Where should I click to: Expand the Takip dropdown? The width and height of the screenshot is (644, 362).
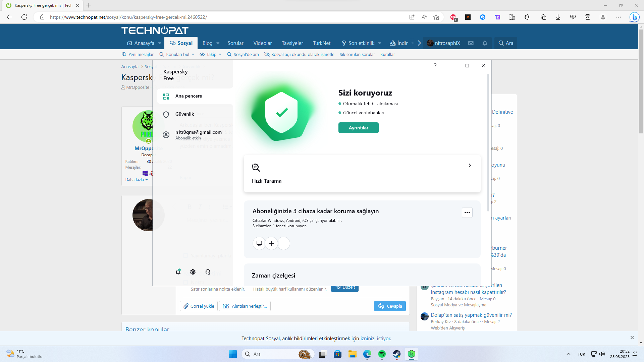coord(220,55)
